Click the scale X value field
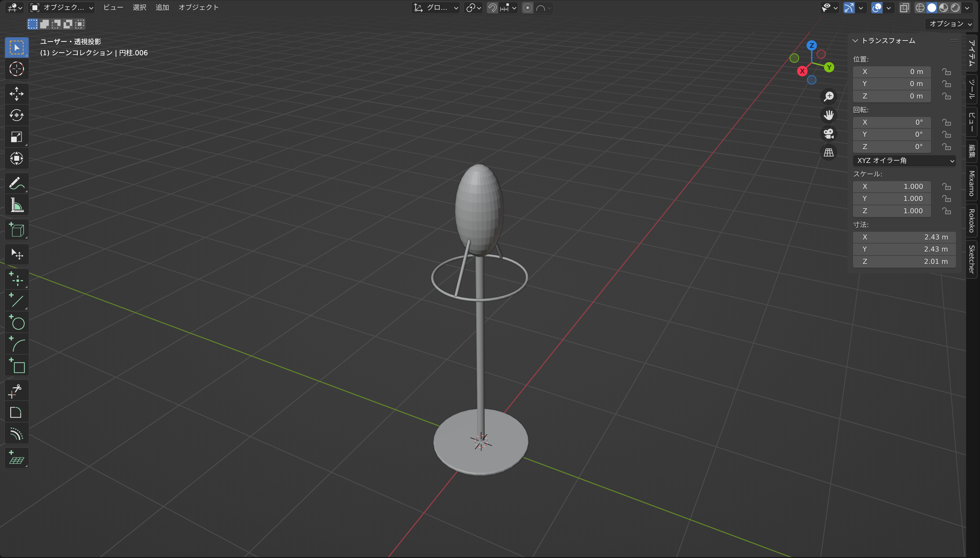This screenshot has height=558, width=980. coord(892,187)
